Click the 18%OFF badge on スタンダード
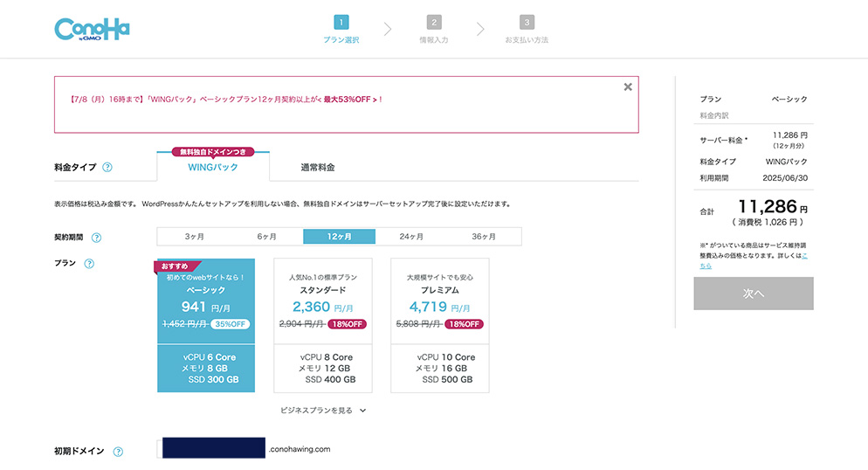This screenshot has height=470, width=868. (347, 324)
